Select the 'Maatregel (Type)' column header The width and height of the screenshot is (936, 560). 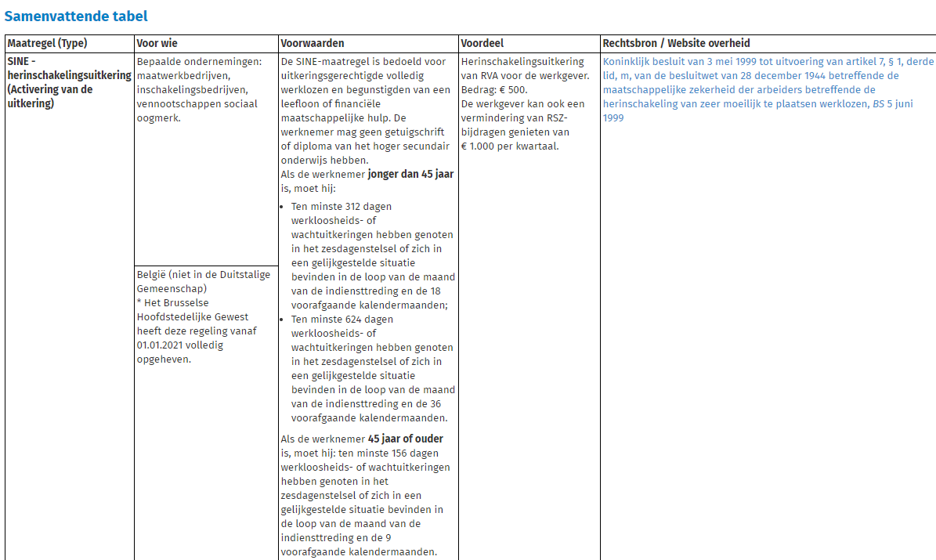(47, 43)
